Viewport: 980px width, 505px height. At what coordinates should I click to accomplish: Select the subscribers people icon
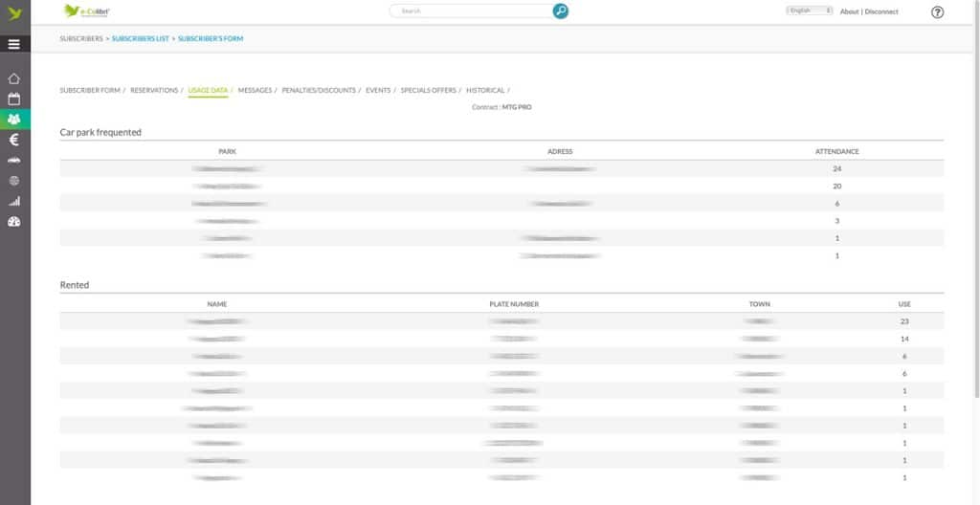pyautogui.click(x=14, y=119)
